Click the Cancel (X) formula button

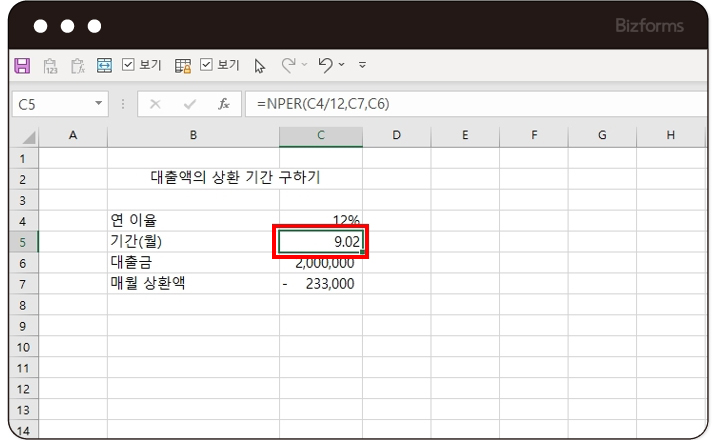click(155, 104)
